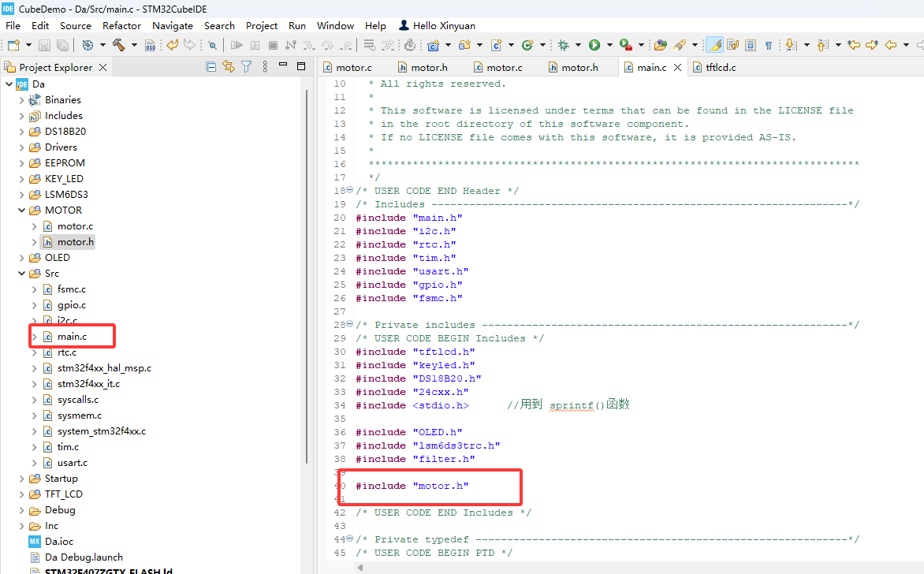The image size is (924, 574).
Task: Open the Debug button dropdown arrow
Action: pos(578,45)
